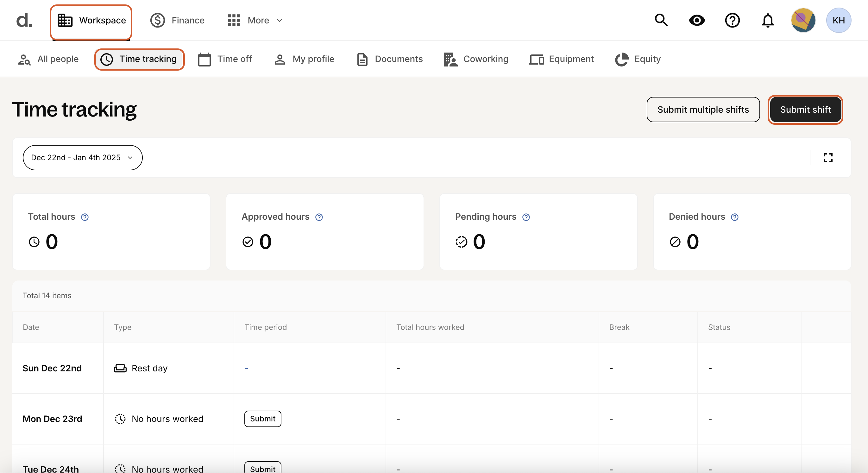Open the help question mark icon
The width and height of the screenshot is (868, 473).
tap(732, 20)
